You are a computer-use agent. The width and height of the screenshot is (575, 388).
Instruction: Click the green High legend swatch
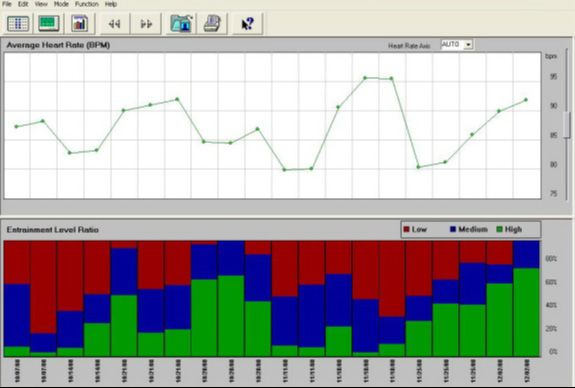pos(499,229)
